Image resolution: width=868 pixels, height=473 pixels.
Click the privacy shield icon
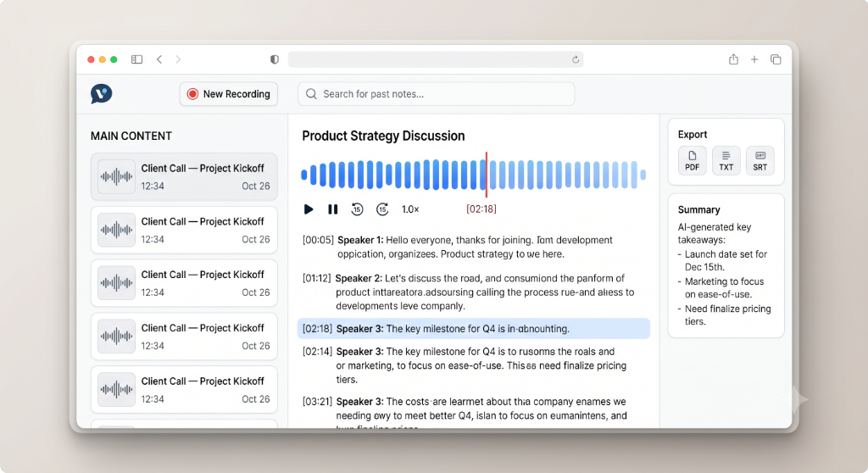pos(275,59)
